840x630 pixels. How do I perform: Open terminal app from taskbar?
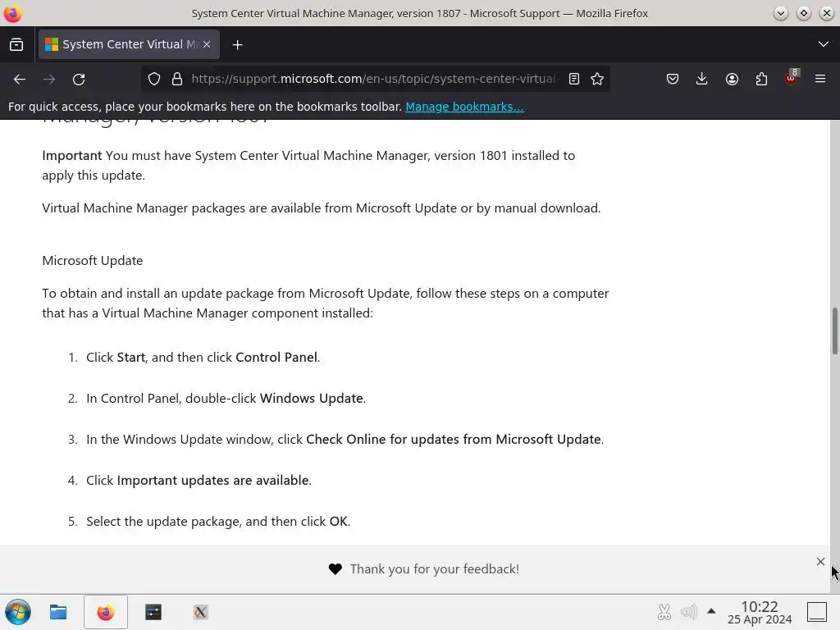[153, 612]
